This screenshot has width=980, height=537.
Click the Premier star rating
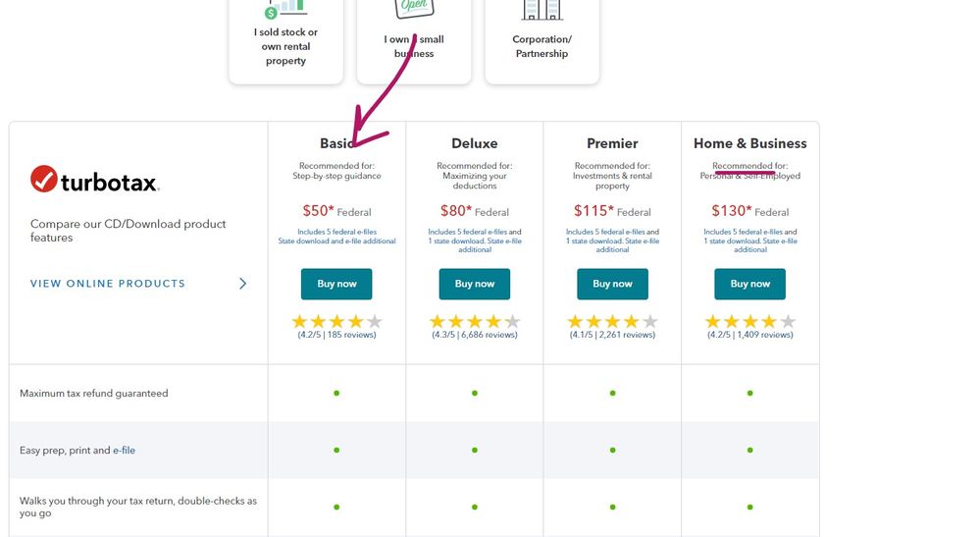[x=612, y=321]
